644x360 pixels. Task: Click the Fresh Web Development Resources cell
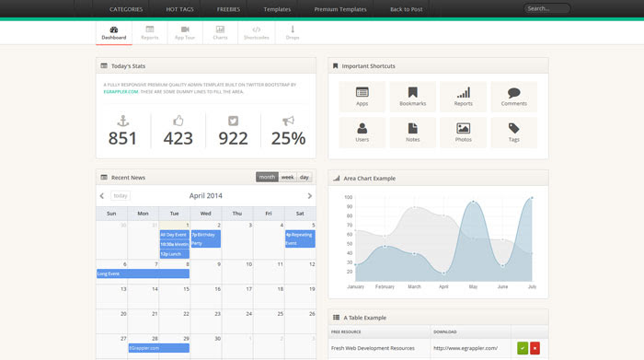(x=379, y=348)
